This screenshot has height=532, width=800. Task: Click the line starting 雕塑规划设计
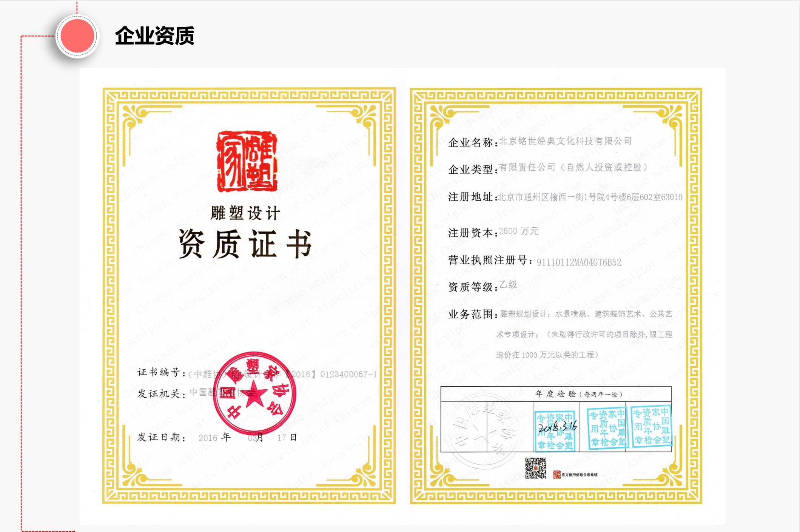click(x=586, y=314)
